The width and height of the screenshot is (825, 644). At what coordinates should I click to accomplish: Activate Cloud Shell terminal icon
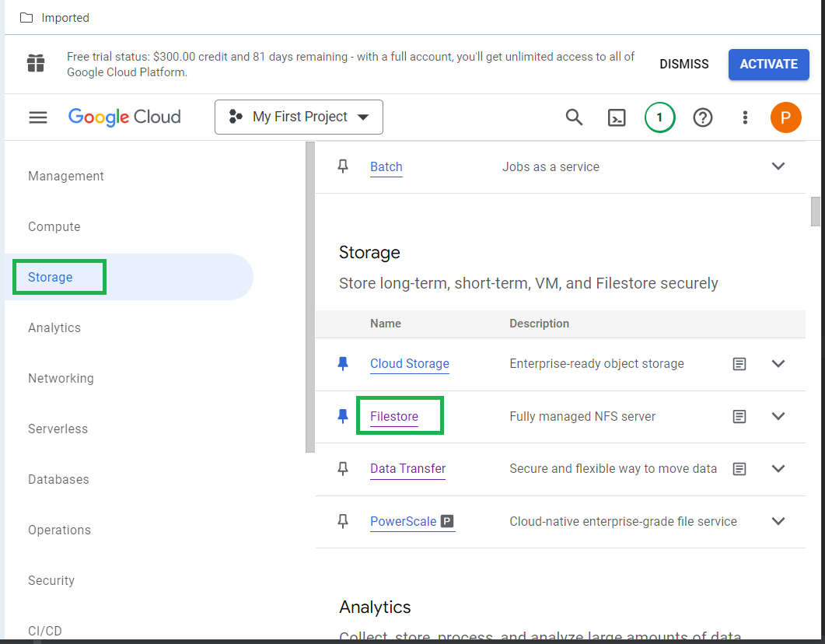pos(617,117)
